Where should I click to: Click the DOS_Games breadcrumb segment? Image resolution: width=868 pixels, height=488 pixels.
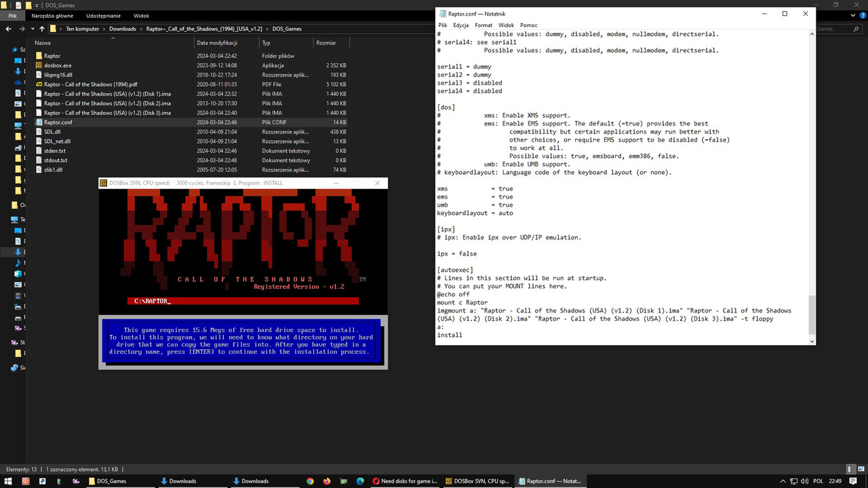tap(287, 29)
